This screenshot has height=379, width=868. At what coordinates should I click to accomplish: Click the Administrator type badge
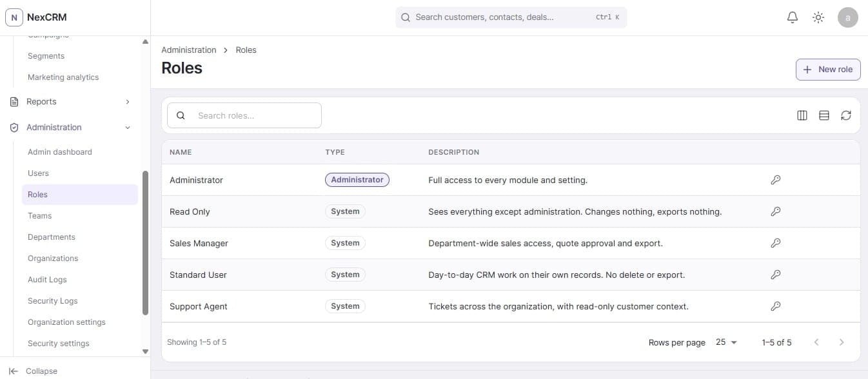click(357, 180)
